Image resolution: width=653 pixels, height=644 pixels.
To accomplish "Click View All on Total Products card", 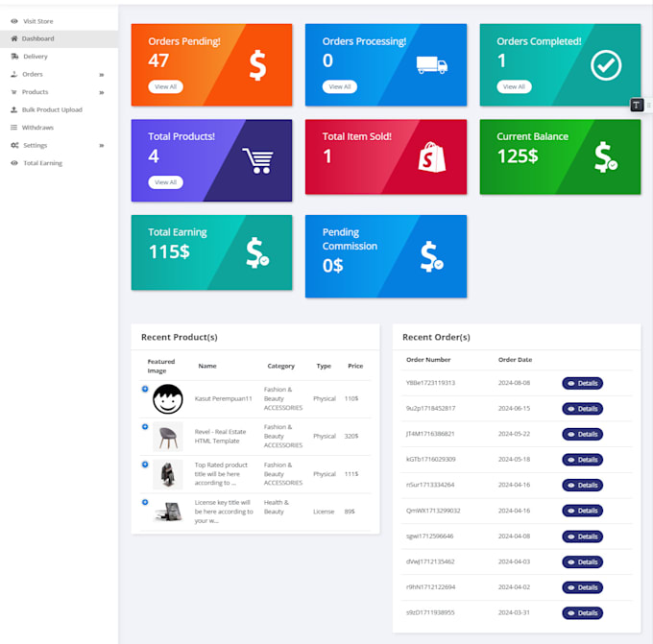I will point(166,182).
